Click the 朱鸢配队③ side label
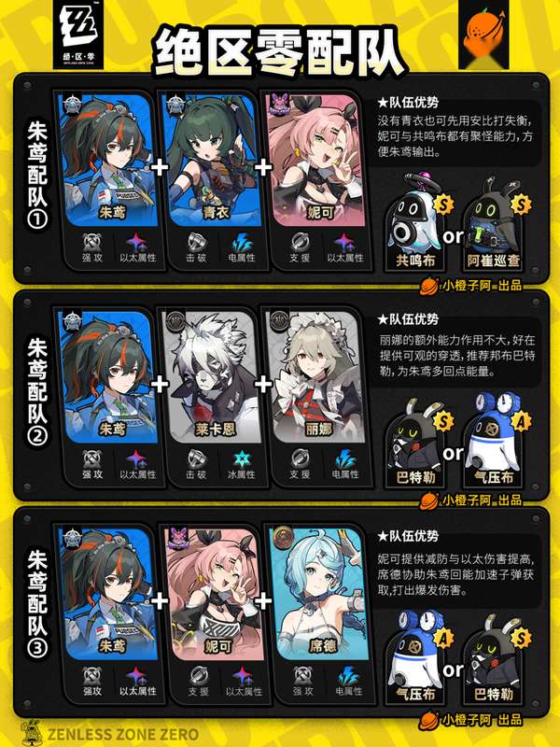The width and height of the screenshot is (560, 747). [37, 604]
